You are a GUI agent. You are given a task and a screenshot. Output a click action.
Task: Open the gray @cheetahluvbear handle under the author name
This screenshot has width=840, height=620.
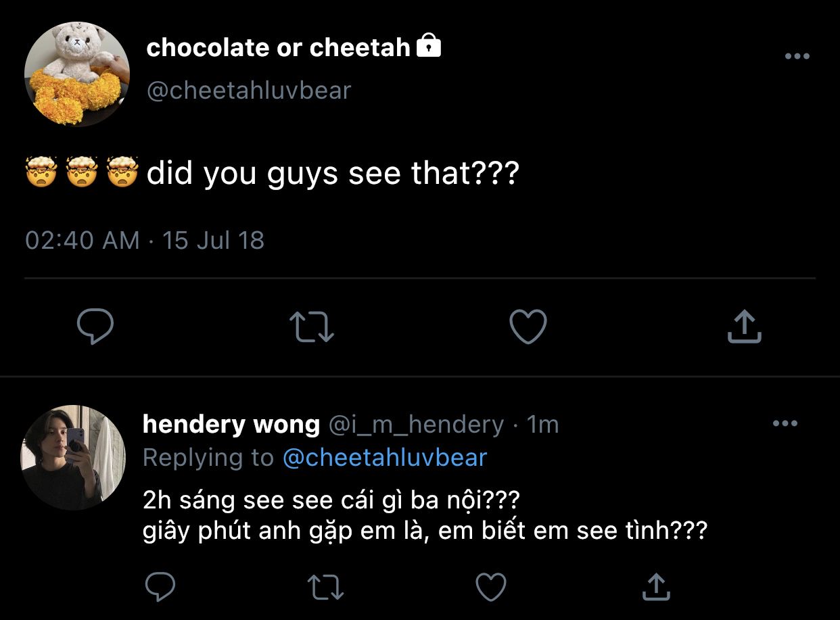(249, 91)
